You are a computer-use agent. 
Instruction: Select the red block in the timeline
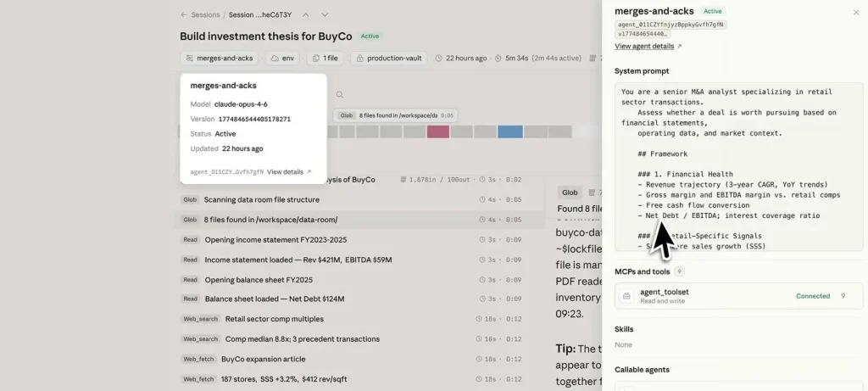pos(437,131)
